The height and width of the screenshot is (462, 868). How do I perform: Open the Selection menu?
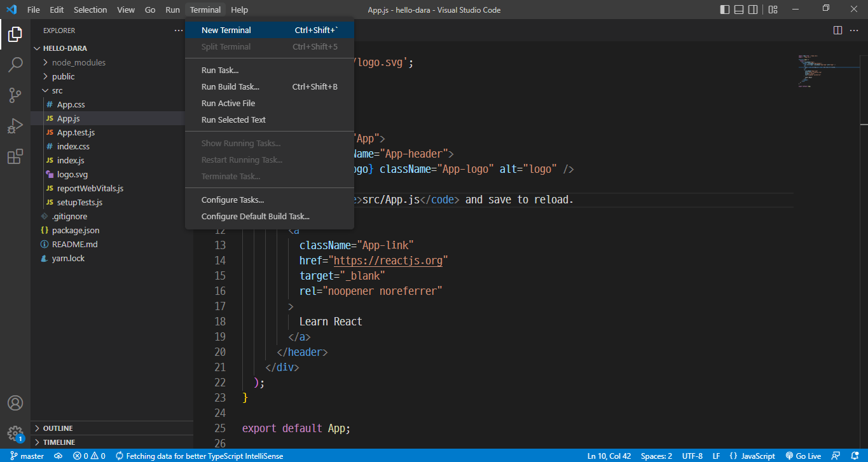pos(90,10)
